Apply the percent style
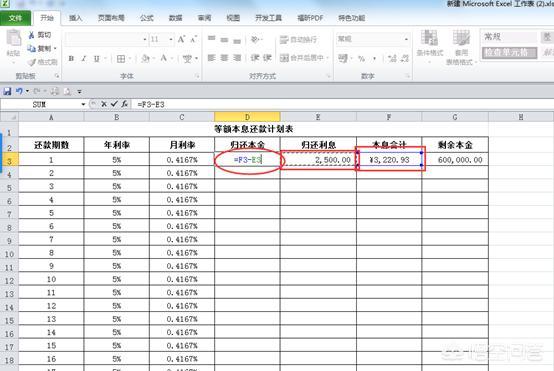Image resolution: width=554 pixels, height=371 pixels. pos(361,58)
